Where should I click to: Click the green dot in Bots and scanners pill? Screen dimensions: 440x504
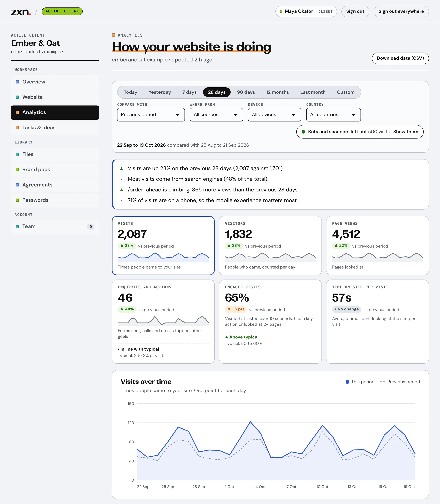coord(303,132)
